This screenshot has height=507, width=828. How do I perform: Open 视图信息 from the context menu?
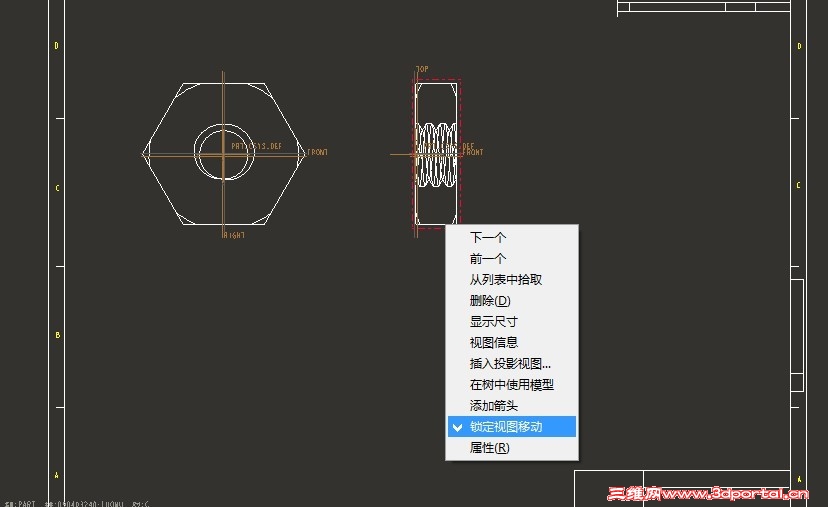(x=512, y=342)
